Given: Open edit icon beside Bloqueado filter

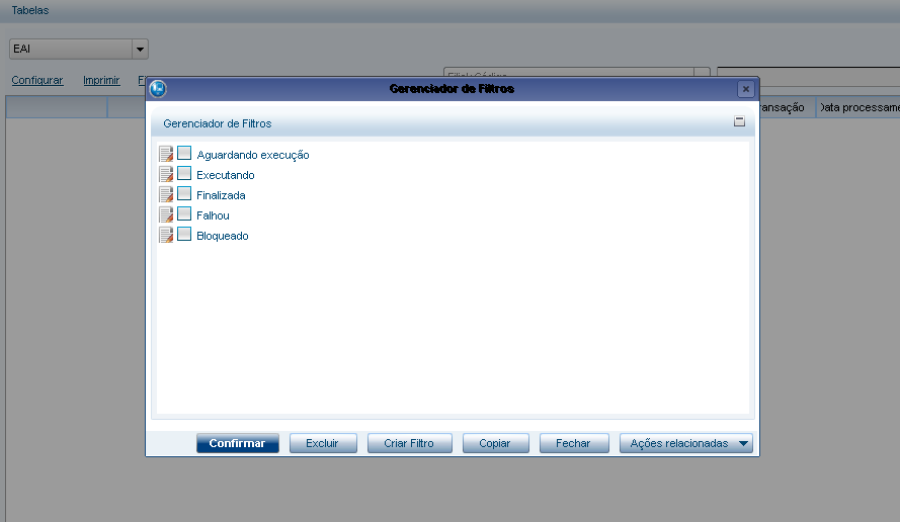Looking at the screenshot, I should click(x=166, y=235).
